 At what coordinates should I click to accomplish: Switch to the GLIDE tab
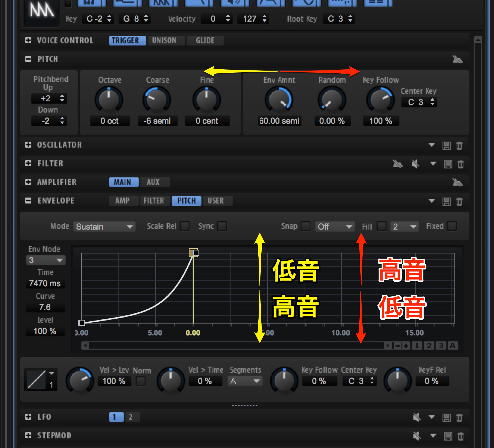coord(205,40)
